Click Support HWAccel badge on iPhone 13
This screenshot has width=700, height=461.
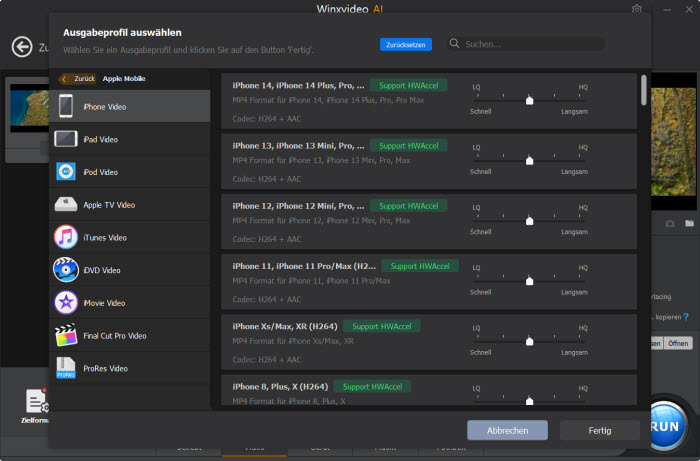[408, 145]
